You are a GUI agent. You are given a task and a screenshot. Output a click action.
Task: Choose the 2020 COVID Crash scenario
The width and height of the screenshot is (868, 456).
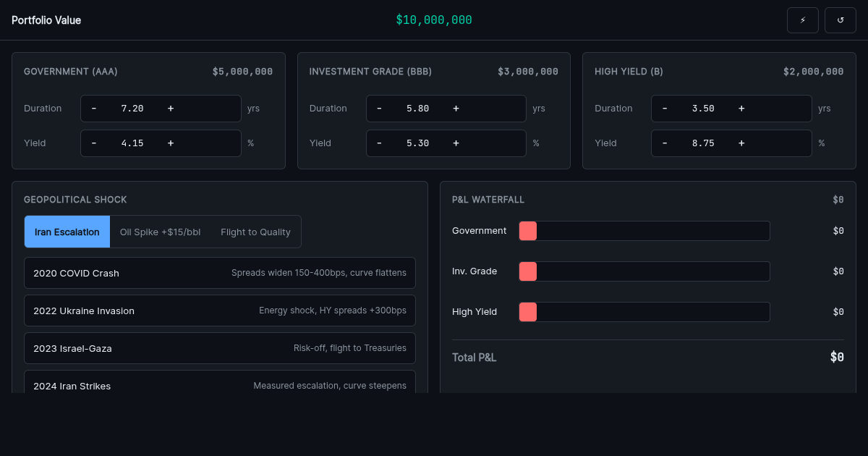[x=220, y=273]
